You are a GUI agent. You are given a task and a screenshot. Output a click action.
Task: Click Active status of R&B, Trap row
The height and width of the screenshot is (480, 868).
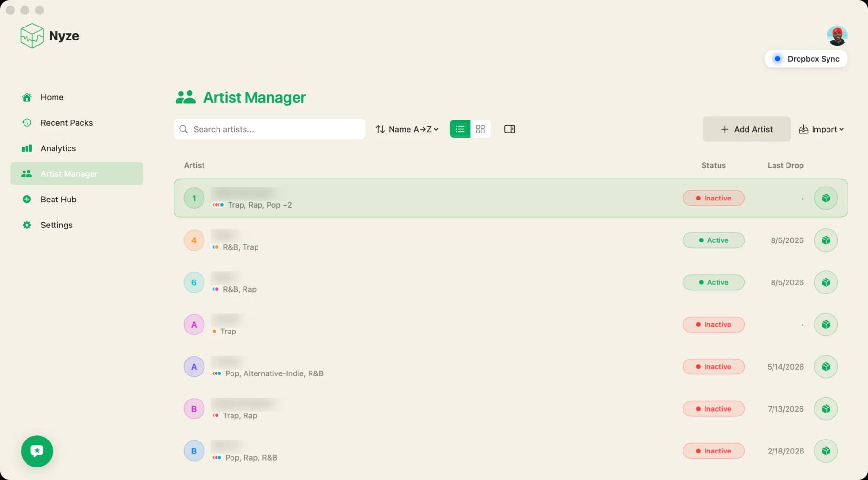pos(714,240)
